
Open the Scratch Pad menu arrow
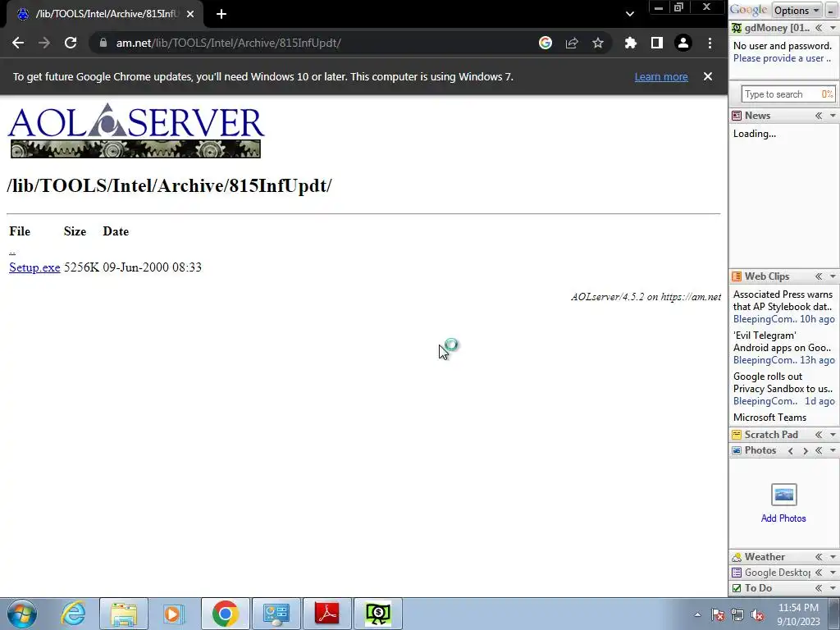[833, 435]
